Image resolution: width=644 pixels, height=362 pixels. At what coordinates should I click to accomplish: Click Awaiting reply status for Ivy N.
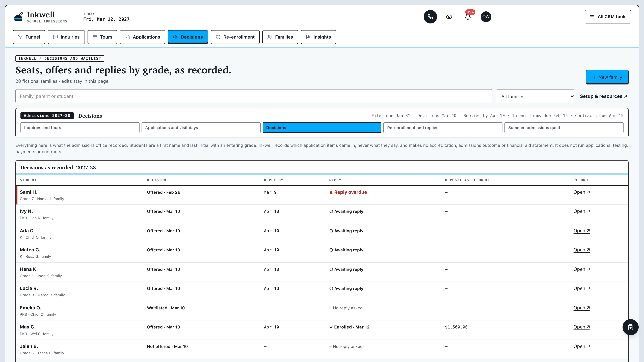[x=346, y=211]
